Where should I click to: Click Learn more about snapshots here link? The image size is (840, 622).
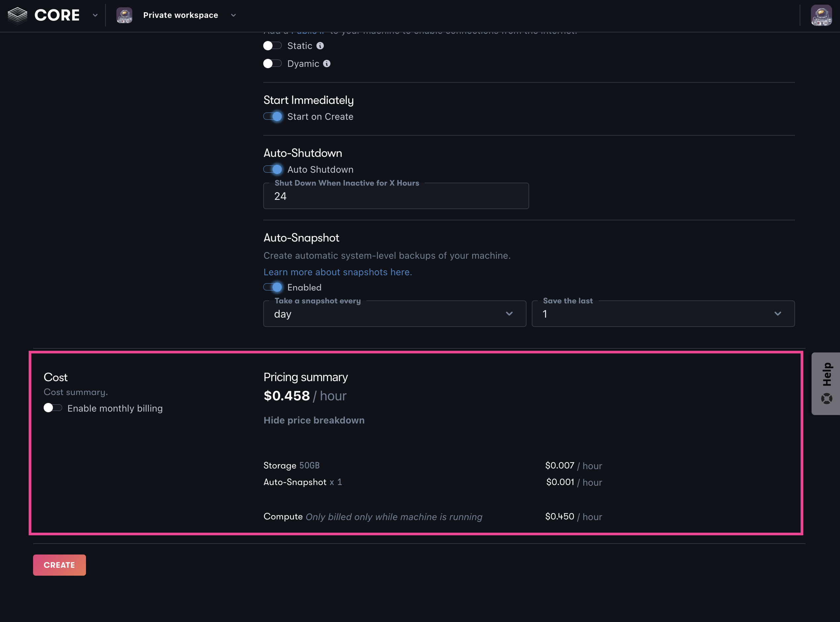pyautogui.click(x=337, y=272)
